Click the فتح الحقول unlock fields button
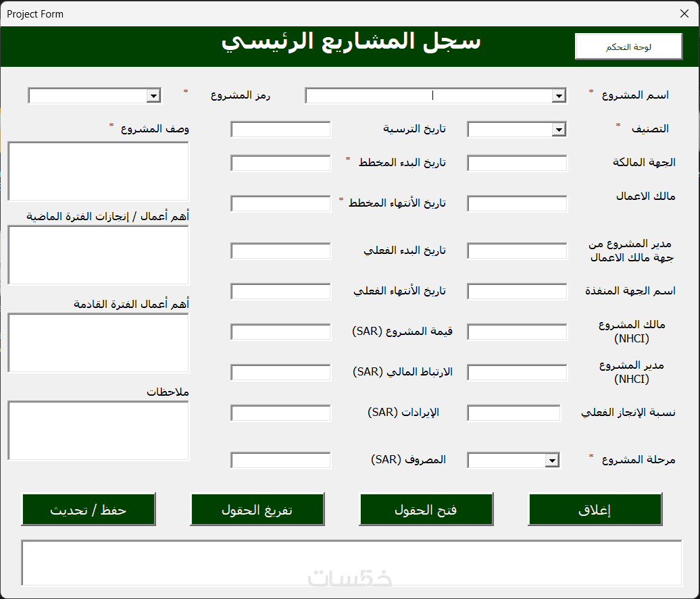The height and width of the screenshot is (599, 700). (426, 509)
